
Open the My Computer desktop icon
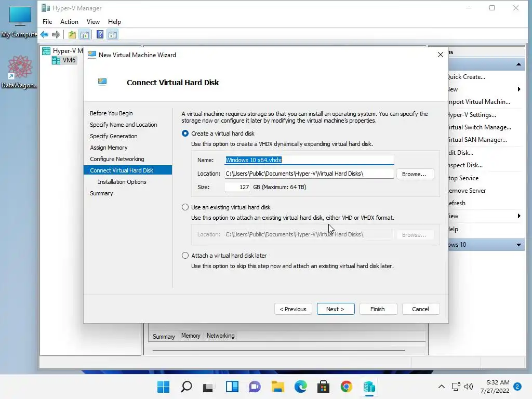click(19, 21)
